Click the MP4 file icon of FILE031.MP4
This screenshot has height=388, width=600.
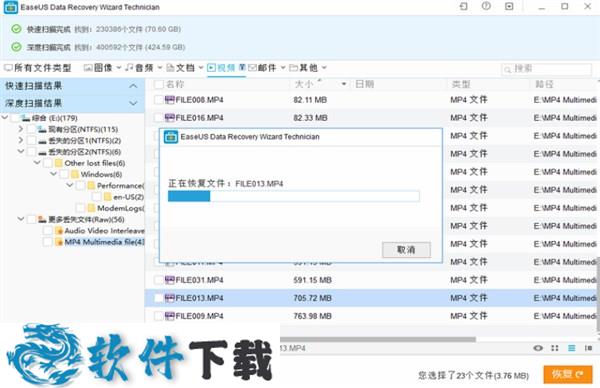[x=170, y=280]
